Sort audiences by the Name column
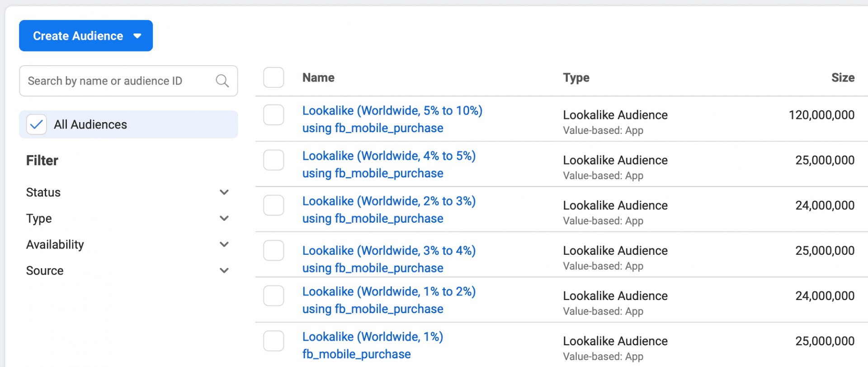 pos(318,77)
